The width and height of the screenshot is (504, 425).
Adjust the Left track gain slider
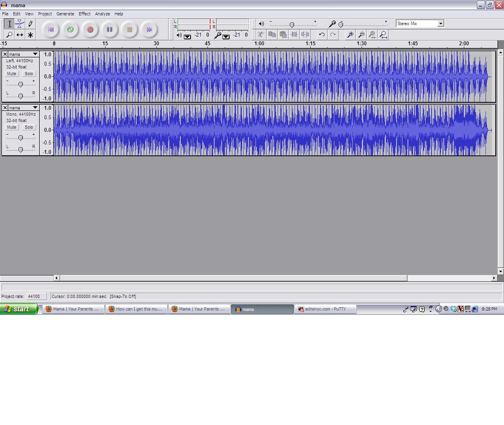click(x=20, y=84)
